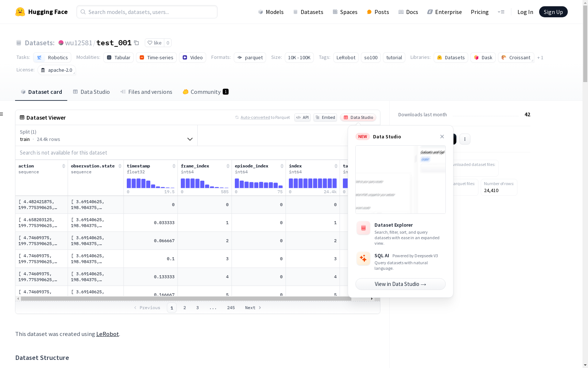Click the Data Studio preview thumbnail
The width and height of the screenshot is (588, 368).
click(401, 180)
